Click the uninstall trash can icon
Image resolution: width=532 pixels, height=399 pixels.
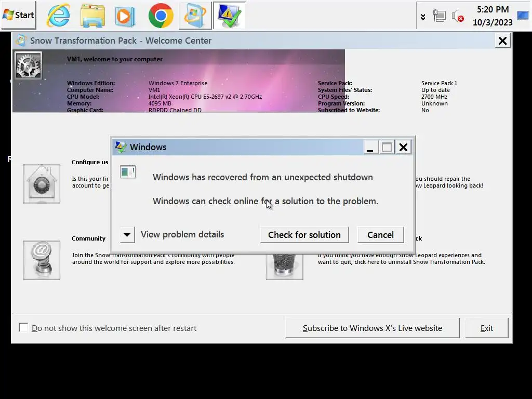[x=284, y=267]
